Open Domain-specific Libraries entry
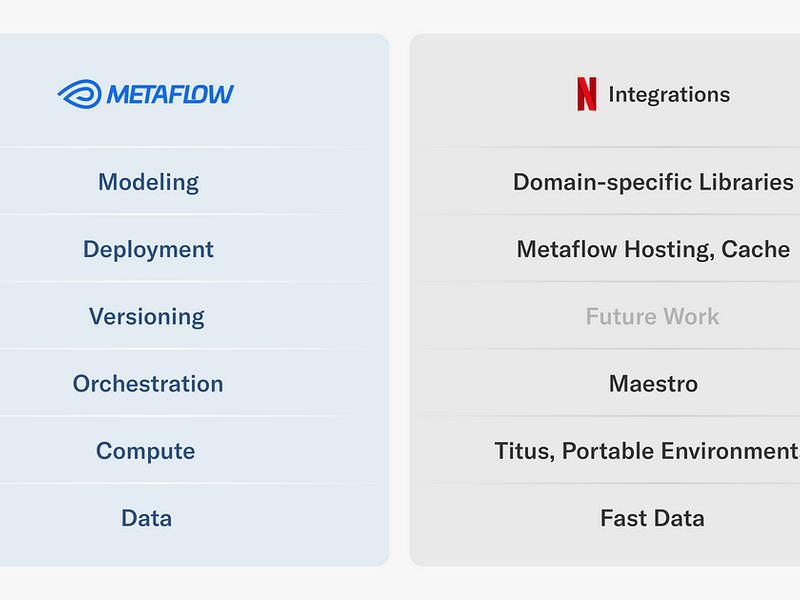The height and width of the screenshot is (600, 800). point(653,182)
